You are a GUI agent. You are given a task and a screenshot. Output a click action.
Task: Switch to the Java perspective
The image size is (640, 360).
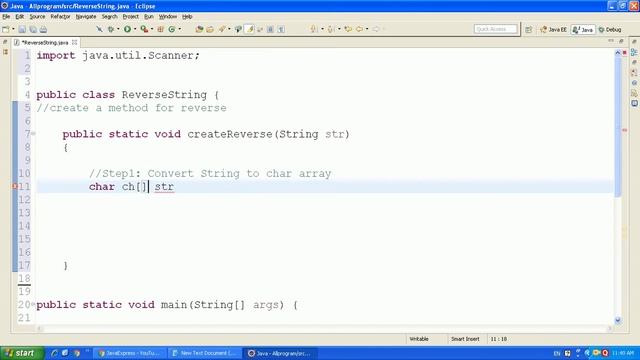583,29
